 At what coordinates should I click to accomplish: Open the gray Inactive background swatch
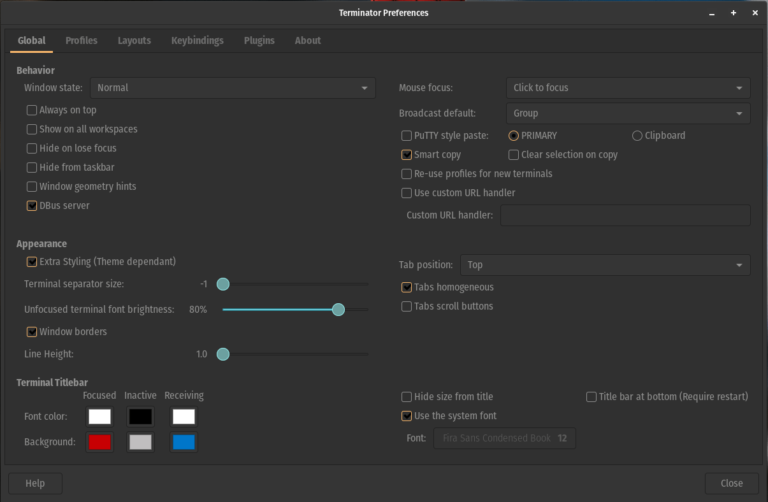click(140, 442)
